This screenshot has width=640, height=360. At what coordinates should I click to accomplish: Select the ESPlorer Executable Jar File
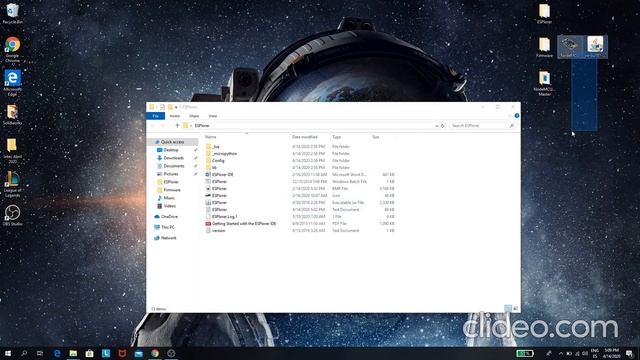300,202
